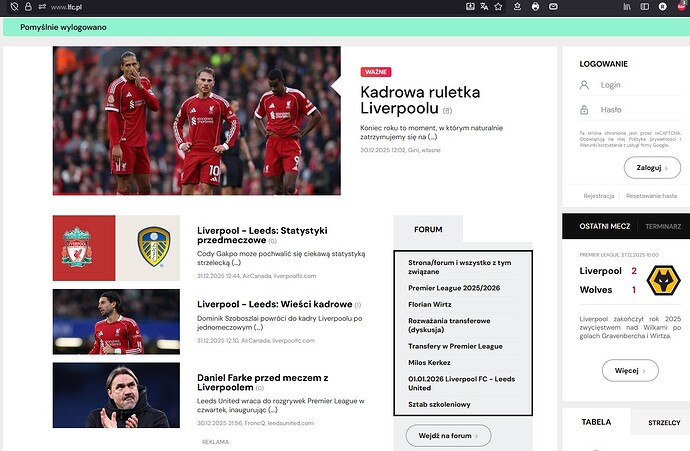Select the STRZELCY tab
This screenshot has height=451, width=690.
coord(663,422)
